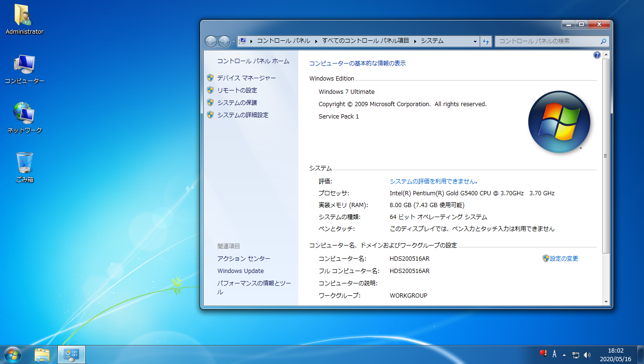Click the vertical scrollbar thumb
Image resolution: width=644 pixels, height=364 pixels.
606,155
